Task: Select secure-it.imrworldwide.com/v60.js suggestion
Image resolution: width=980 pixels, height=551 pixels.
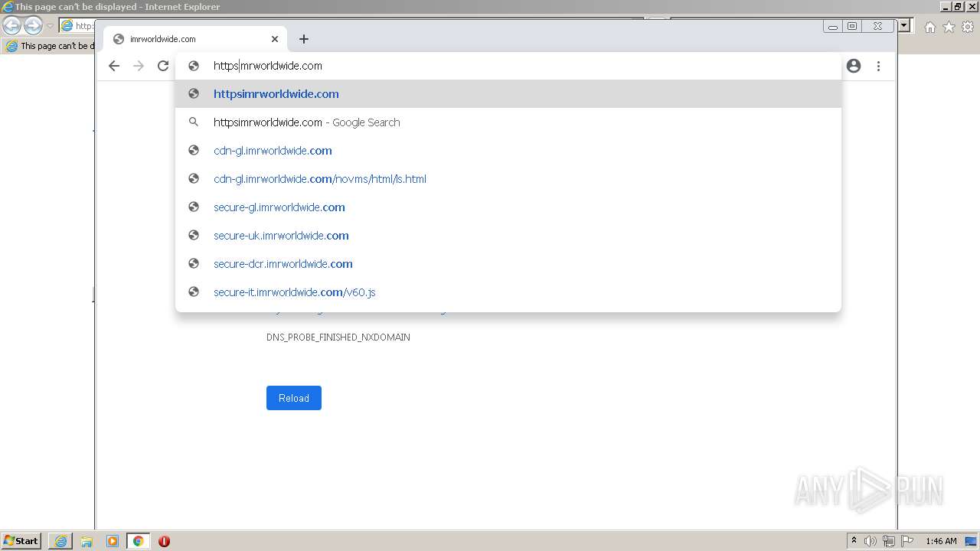Action: (508, 292)
